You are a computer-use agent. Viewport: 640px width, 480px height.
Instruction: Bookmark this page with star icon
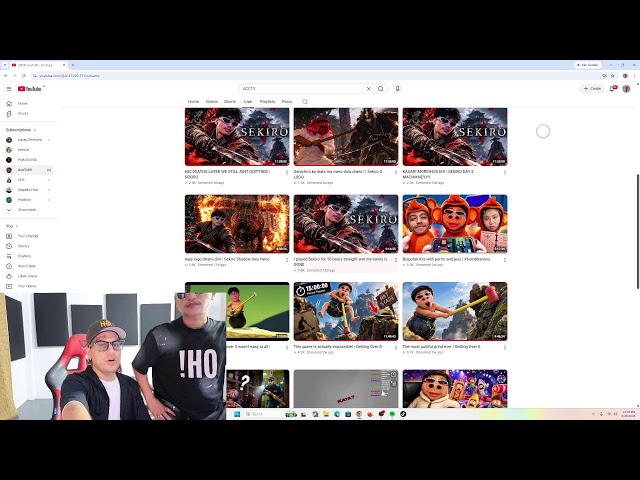tap(613, 76)
